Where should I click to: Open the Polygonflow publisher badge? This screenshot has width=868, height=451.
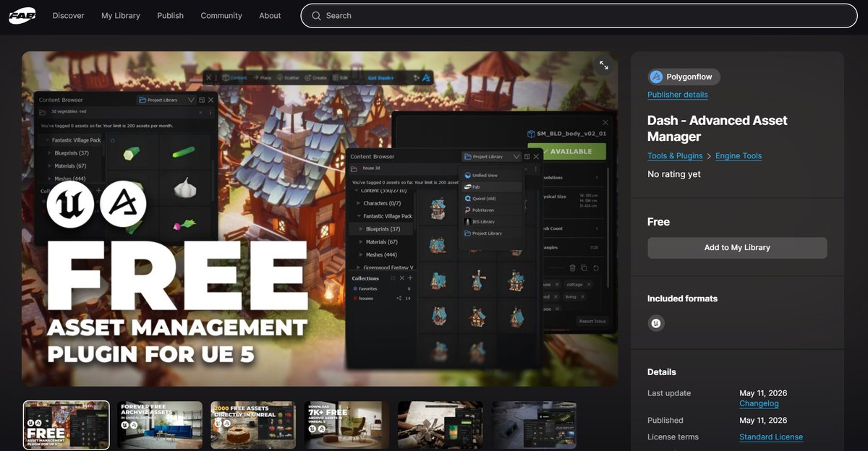point(684,77)
